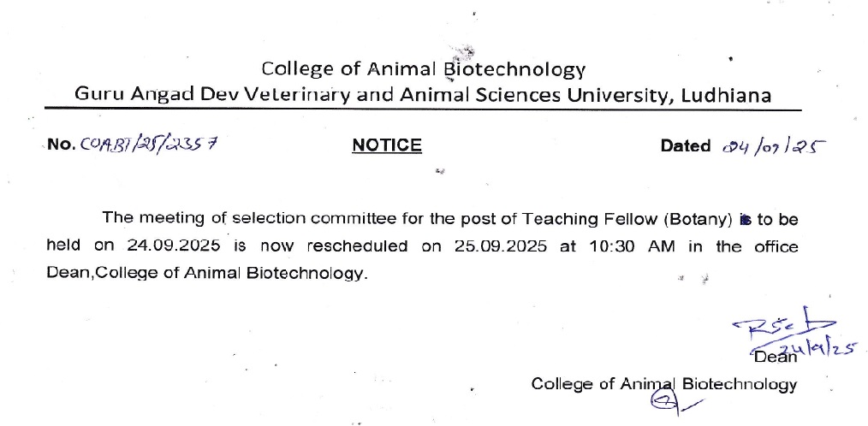Click 'College of Animal Biotechnology' below the signature
This screenshot has width=868, height=426.
(663, 384)
